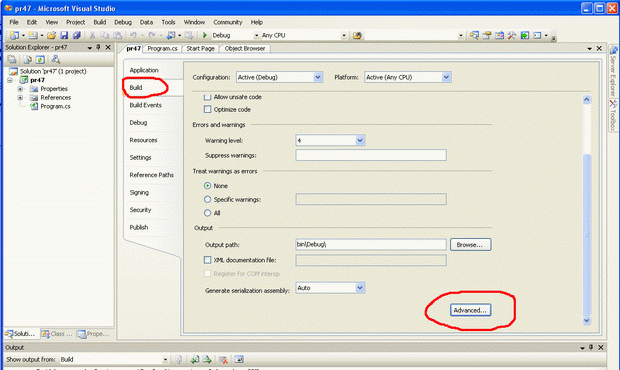Open Show output from Build dropdown
Screen dimensions: 620x370
pyautogui.click(x=165, y=359)
